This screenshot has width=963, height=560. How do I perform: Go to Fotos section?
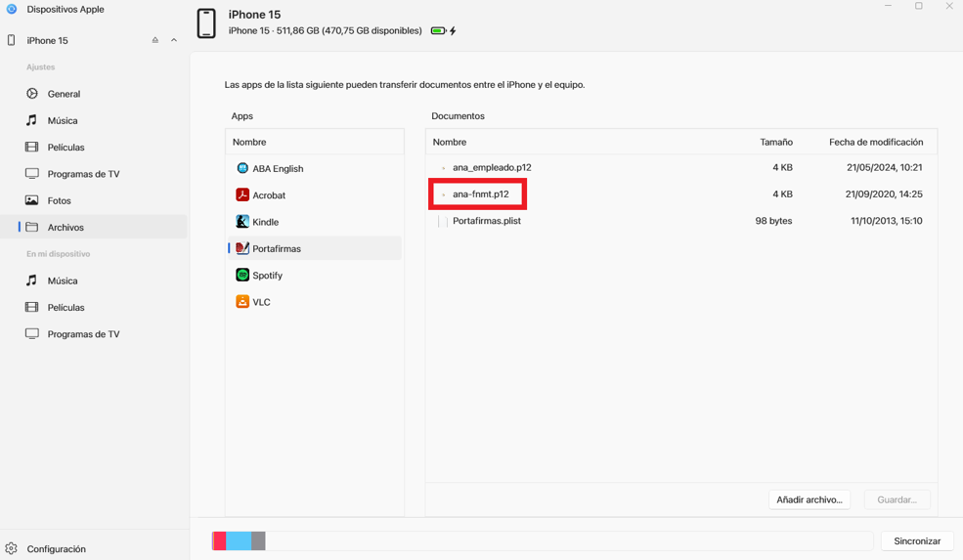point(93,200)
